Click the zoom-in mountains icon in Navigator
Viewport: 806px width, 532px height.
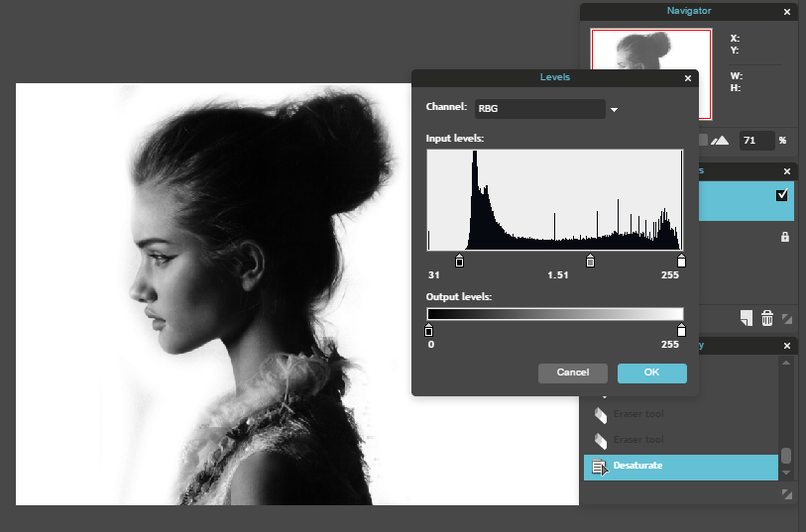pos(720,140)
